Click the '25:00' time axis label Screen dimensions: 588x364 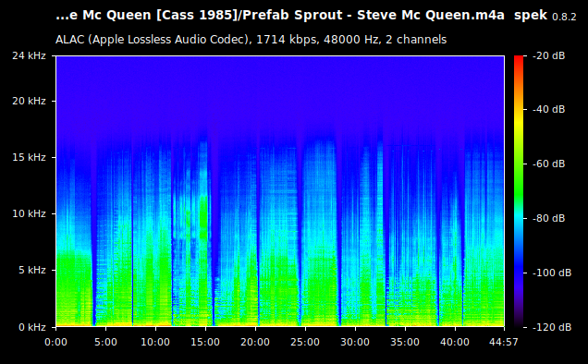(x=305, y=342)
